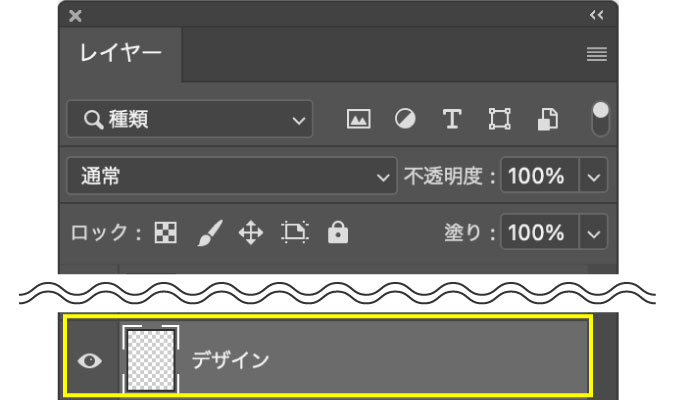676x400 pixels.
Task: Toggle layer filtering switch on or off
Action: tap(601, 119)
